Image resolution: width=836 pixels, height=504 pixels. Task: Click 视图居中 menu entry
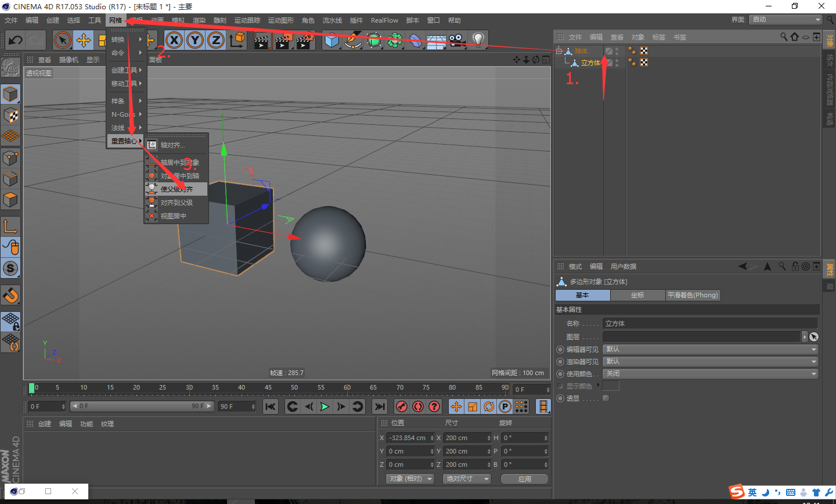pyautogui.click(x=176, y=216)
